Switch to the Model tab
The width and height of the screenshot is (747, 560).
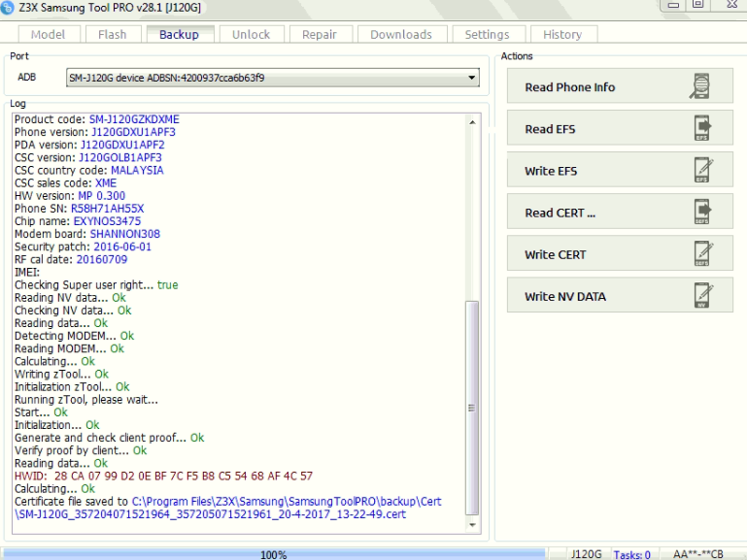49,34
